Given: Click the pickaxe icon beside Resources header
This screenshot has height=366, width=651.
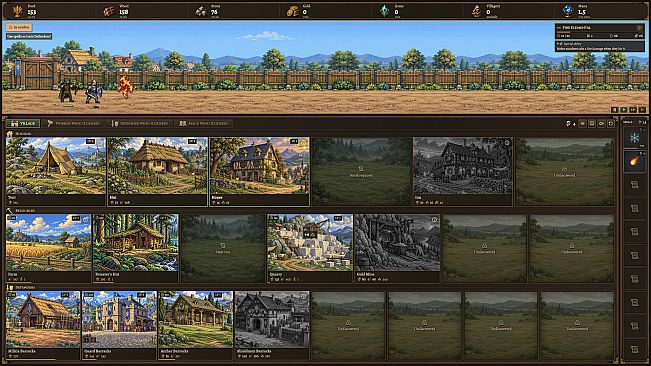Looking at the screenshot, I should pos(10,211).
